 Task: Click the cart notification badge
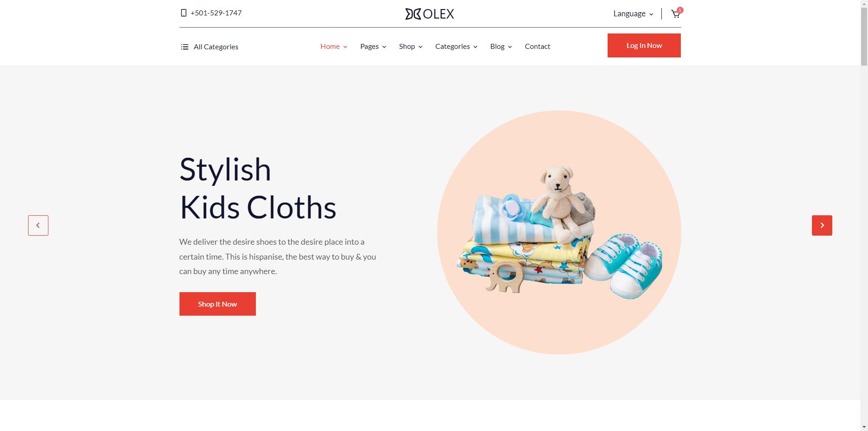coord(680,10)
